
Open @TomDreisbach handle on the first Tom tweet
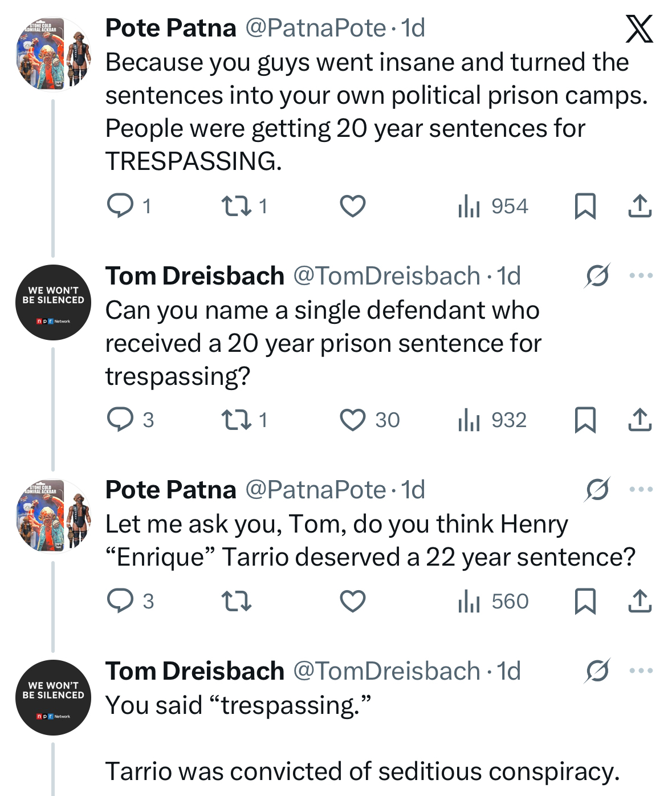386,276
